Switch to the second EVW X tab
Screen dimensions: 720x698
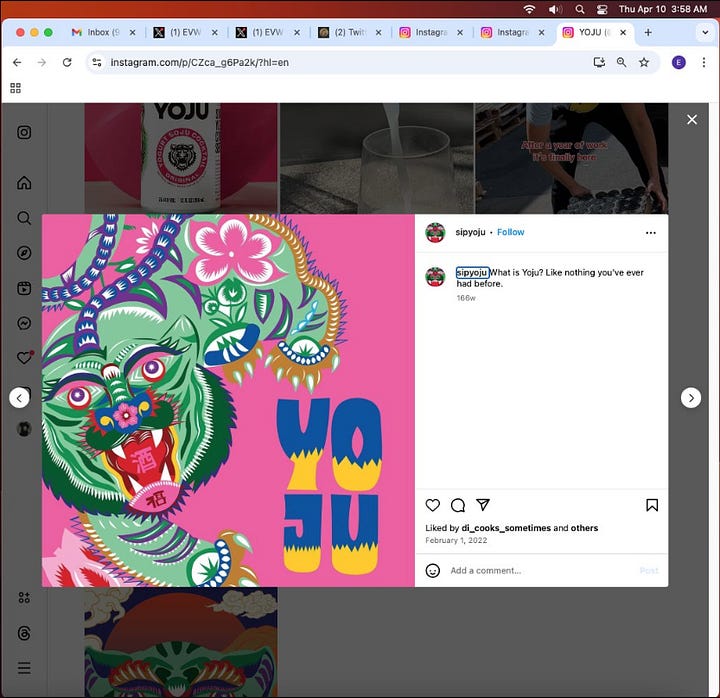(x=268, y=33)
